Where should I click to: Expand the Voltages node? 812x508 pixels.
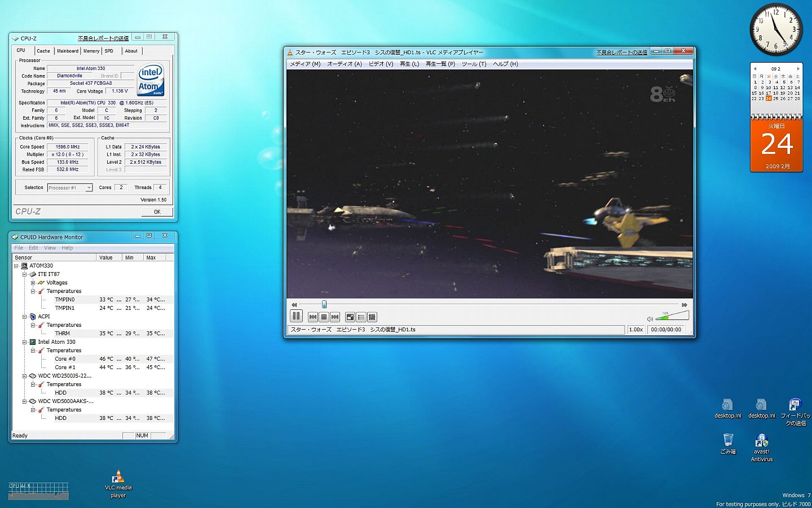(33, 283)
